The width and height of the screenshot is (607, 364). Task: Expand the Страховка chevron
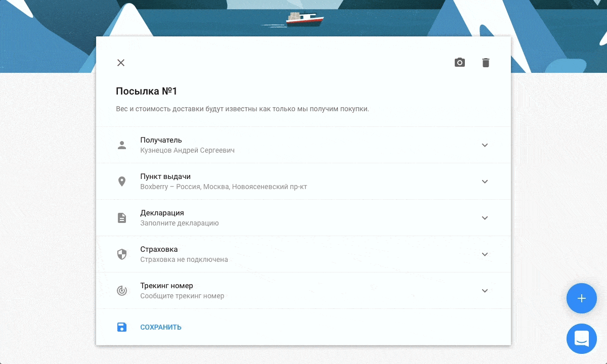pos(485,254)
